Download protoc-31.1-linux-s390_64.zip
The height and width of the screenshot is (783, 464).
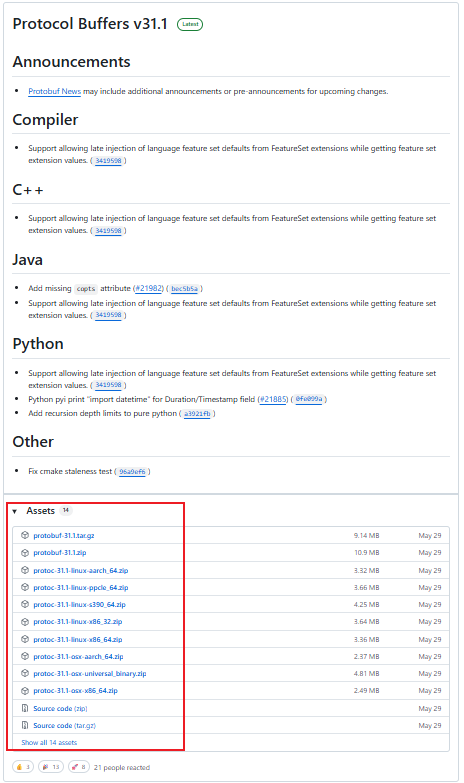[x=79, y=604]
